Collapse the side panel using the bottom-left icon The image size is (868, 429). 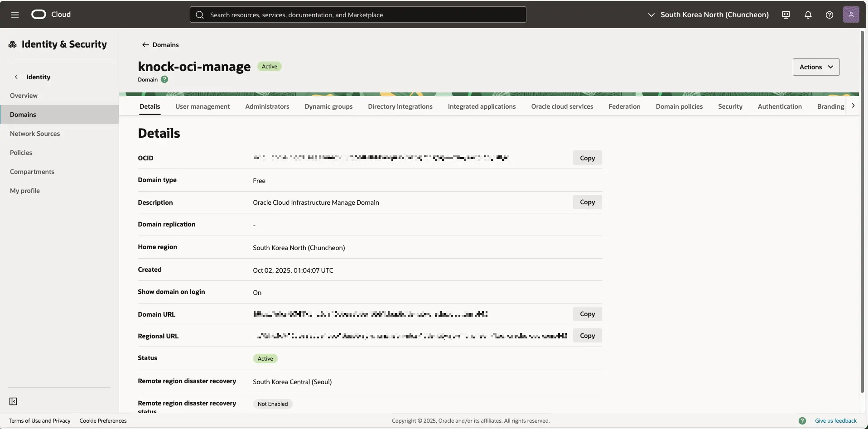(13, 401)
